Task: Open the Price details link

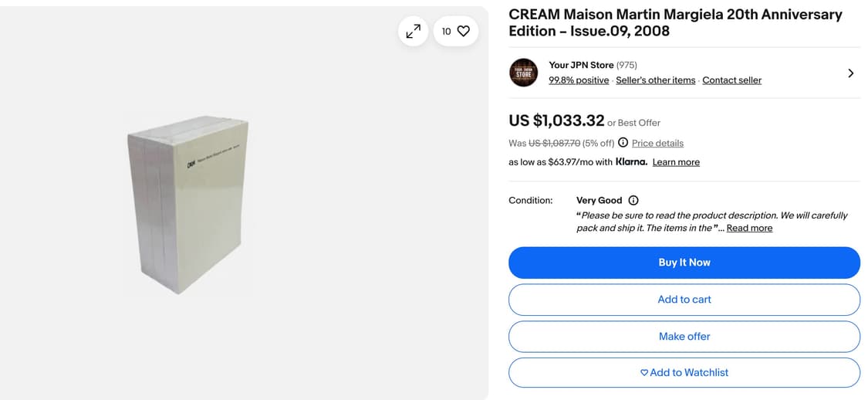Action: point(657,143)
